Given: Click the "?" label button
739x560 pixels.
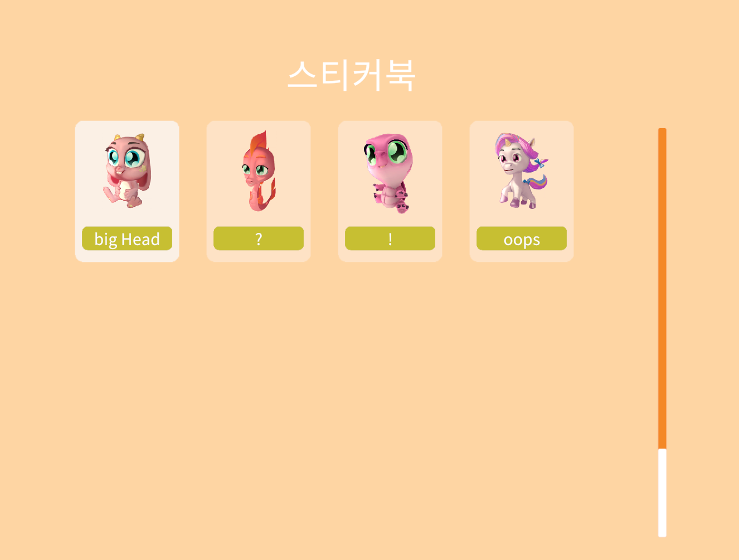Looking at the screenshot, I should (259, 238).
